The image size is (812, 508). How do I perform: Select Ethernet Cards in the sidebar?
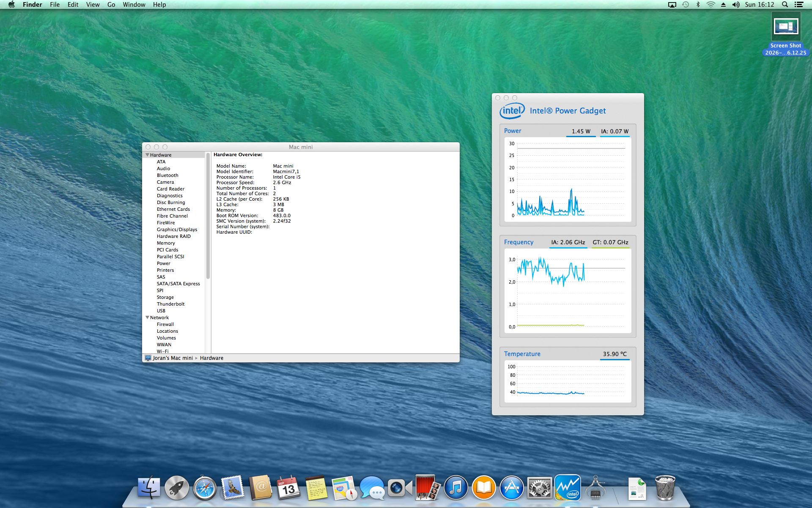click(173, 209)
